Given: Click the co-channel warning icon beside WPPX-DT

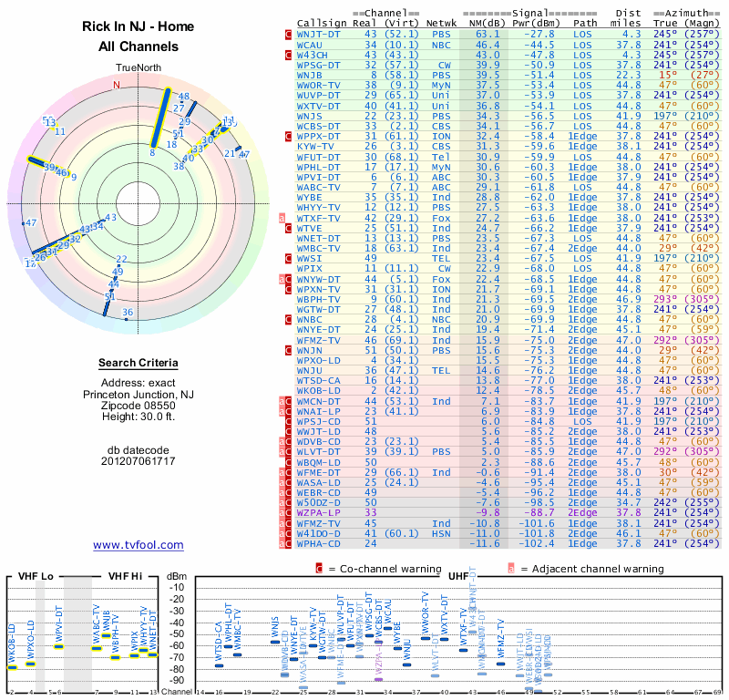Looking at the screenshot, I should (x=288, y=137).
